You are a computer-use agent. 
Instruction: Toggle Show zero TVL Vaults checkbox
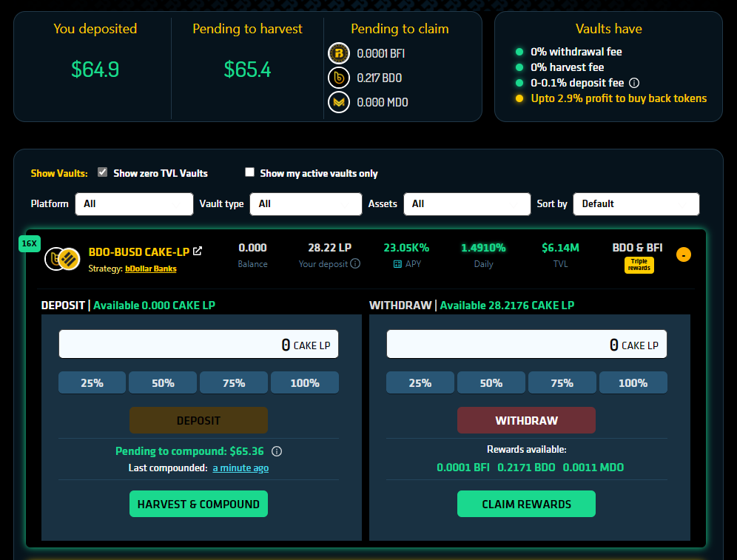tap(102, 172)
